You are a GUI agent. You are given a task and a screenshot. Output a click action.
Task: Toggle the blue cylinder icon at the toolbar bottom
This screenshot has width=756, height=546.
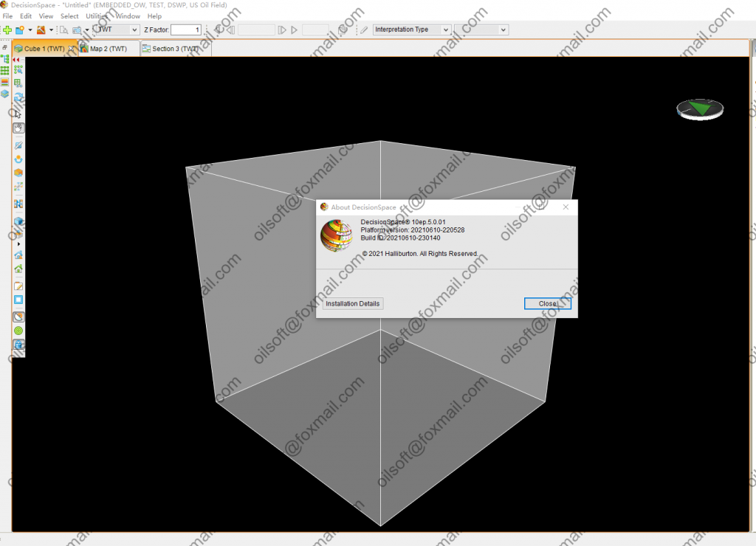pos(18,345)
